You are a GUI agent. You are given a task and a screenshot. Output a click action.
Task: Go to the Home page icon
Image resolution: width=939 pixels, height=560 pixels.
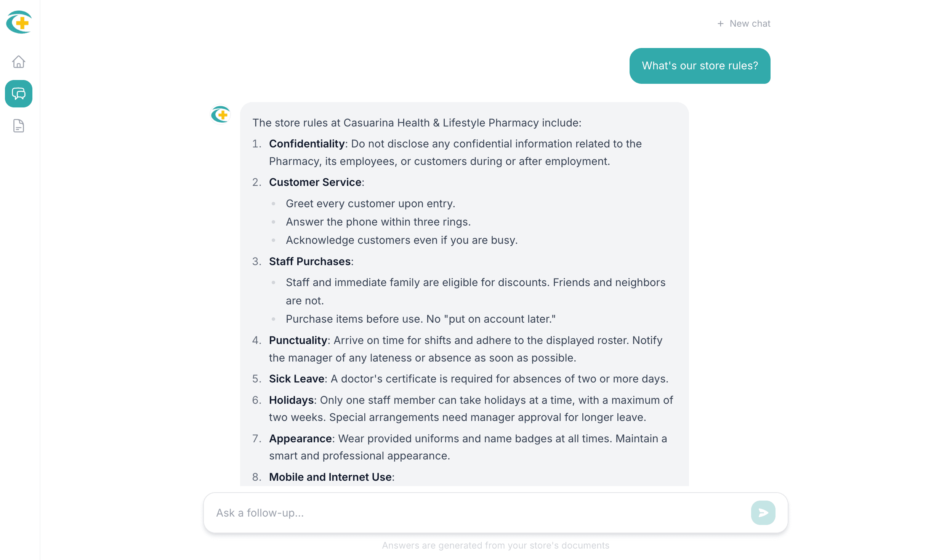(x=19, y=62)
